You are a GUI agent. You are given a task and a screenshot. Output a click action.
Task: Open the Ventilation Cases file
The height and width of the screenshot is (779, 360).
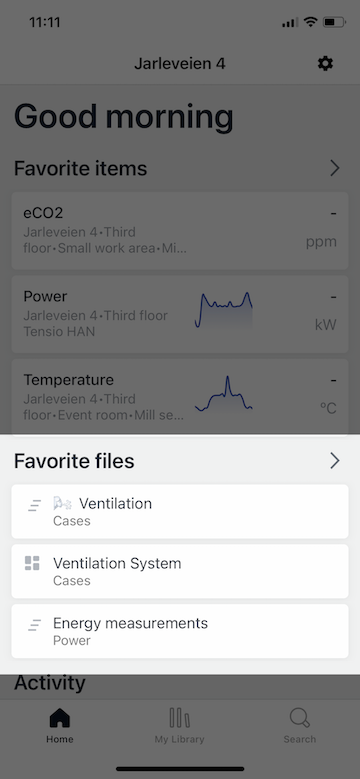(x=180, y=511)
